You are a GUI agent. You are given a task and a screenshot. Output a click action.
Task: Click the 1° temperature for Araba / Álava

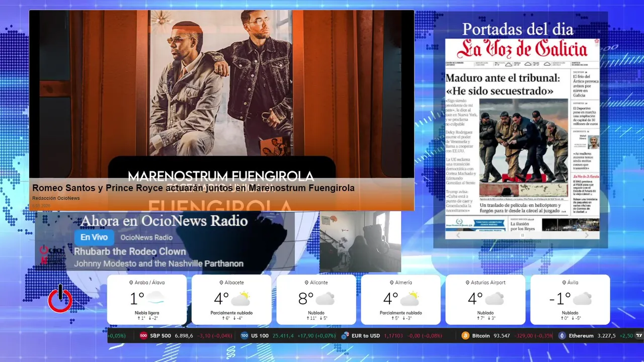(137, 299)
